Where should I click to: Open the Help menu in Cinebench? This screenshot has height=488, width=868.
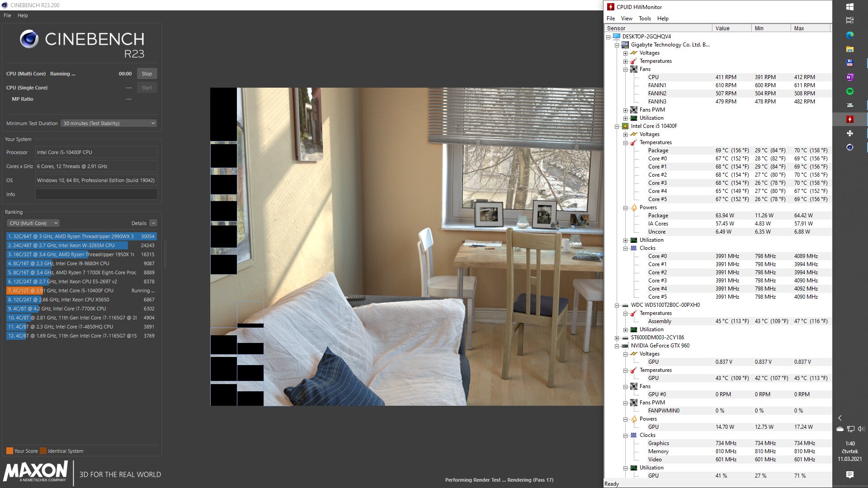click(23, 15)
